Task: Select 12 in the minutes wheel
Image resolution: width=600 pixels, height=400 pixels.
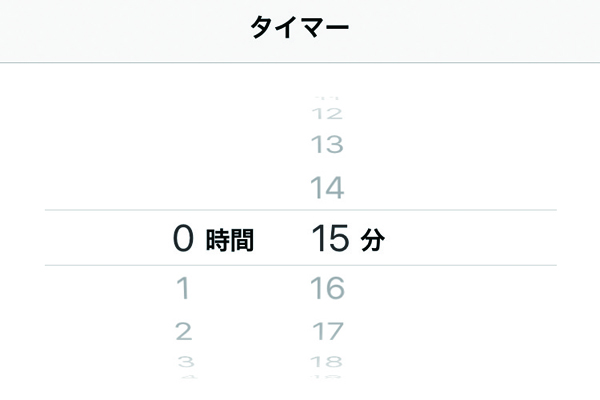Action: click(x=327, y=114)
